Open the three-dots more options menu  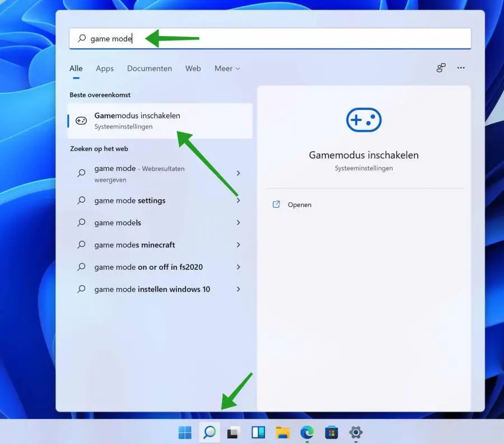461,68
